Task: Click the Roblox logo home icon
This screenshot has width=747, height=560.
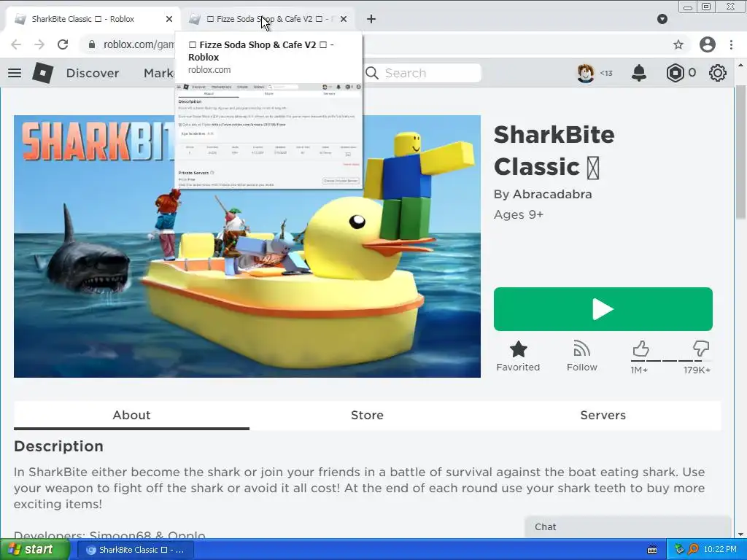Action: 42,73
